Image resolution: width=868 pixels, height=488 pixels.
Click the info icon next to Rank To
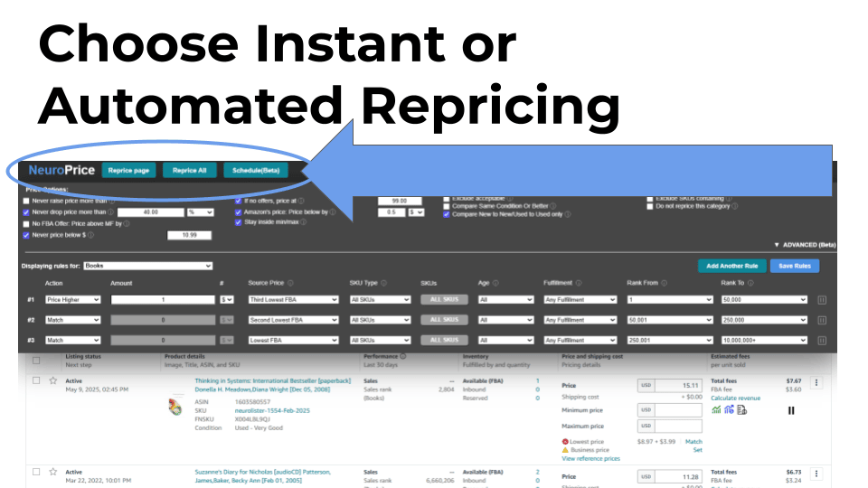click(x=750, y=283)
